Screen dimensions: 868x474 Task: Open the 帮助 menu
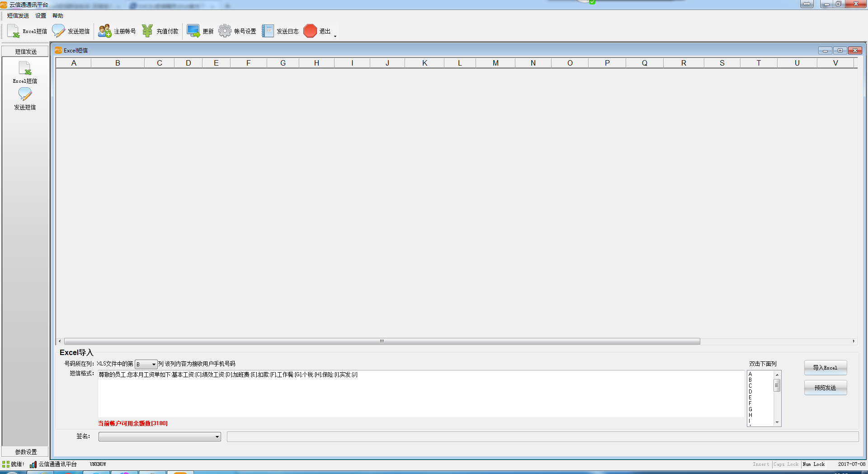point(58,15)
